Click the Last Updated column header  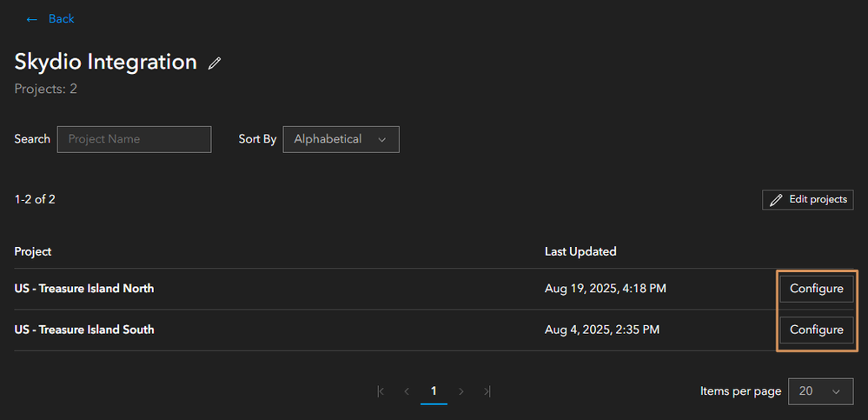(x=580, y=251)
